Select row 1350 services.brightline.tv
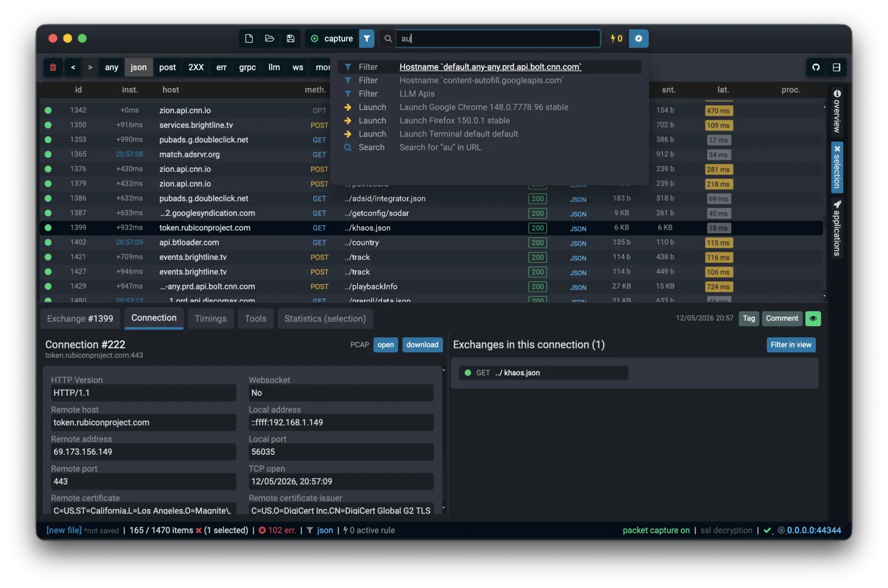This screenshot has width=888, height=588. (x=431, y=125)
